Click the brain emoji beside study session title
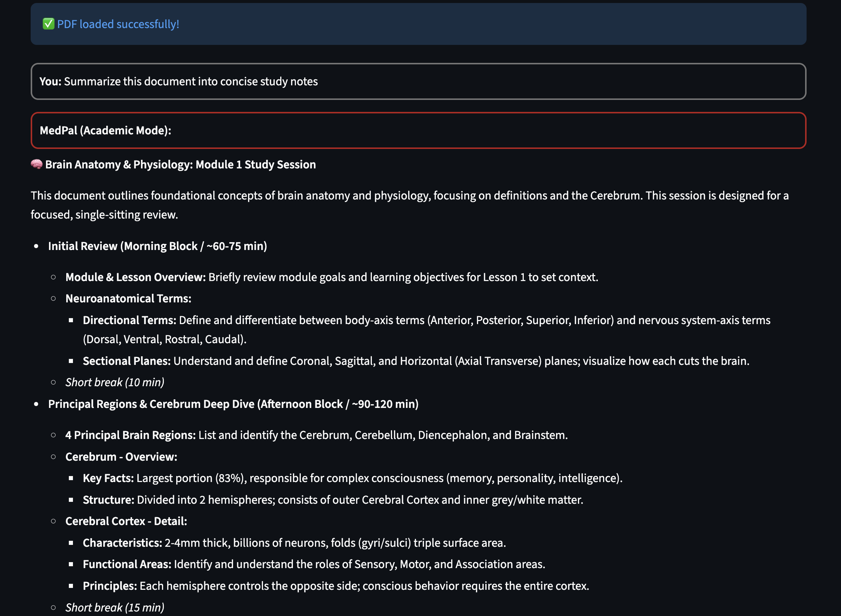This screenshot has width=841, height=616. tap(37, 164)
